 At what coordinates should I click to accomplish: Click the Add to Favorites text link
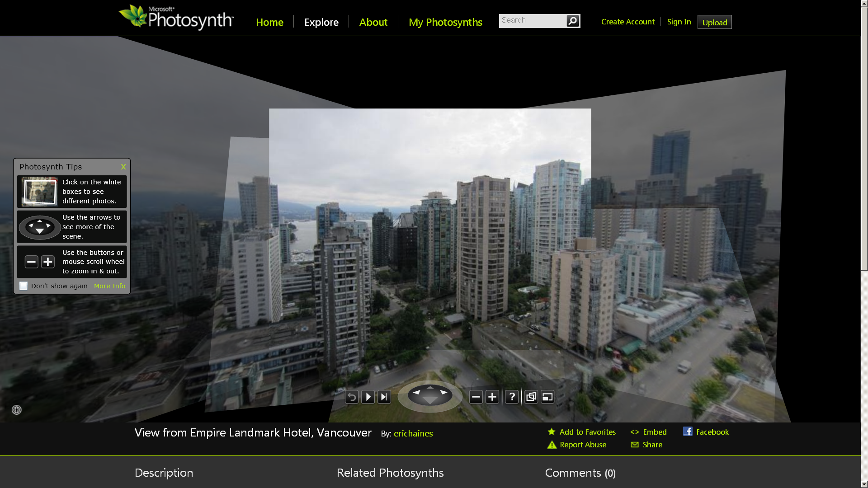pos(587,432)
